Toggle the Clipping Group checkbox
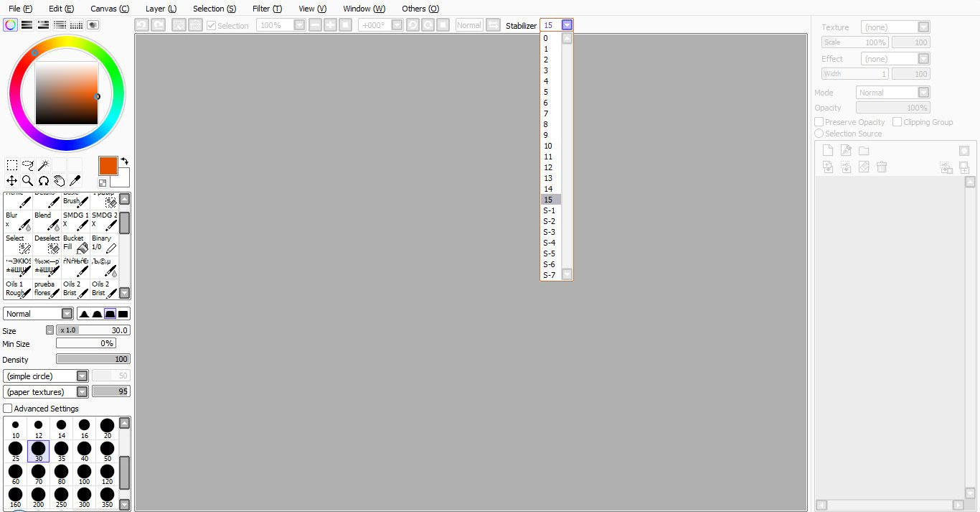The image size is (980, 512). point(897,122)
